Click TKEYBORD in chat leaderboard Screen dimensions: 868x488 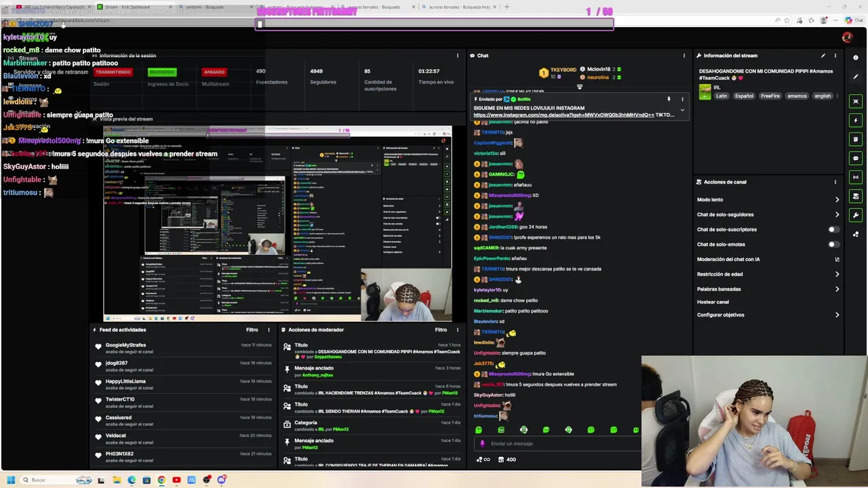point(563,69)
